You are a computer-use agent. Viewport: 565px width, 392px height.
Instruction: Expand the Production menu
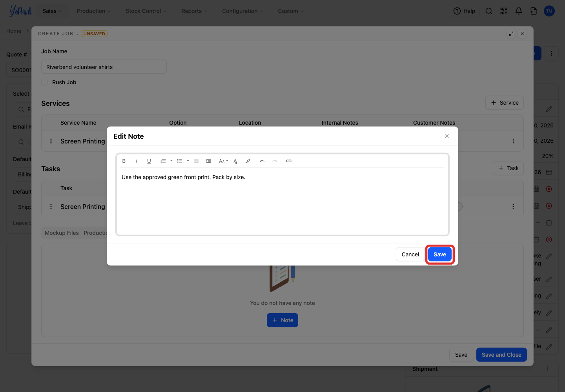(94, 11)
